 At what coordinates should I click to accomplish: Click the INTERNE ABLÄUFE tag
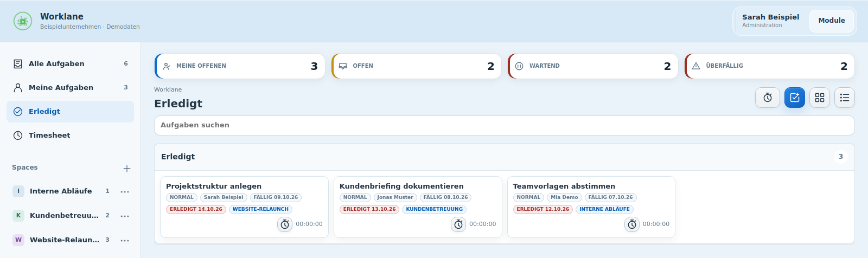pos(604,209)
